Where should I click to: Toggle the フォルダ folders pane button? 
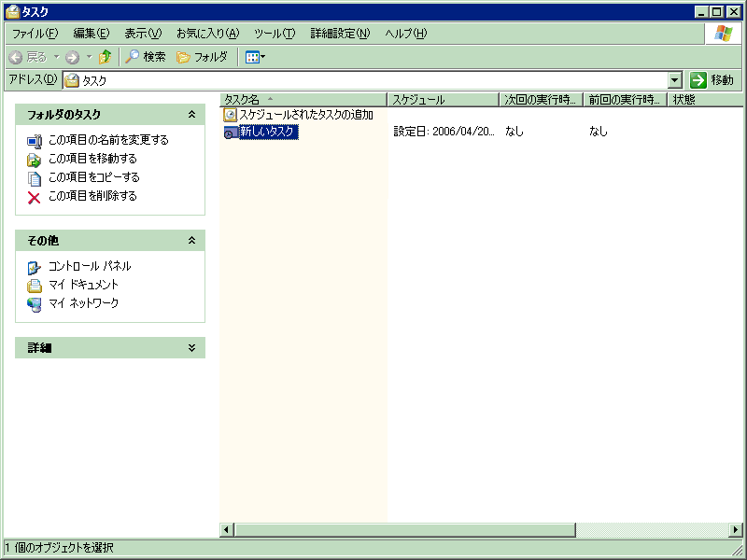pyautogui.click(x=202, y=57)
